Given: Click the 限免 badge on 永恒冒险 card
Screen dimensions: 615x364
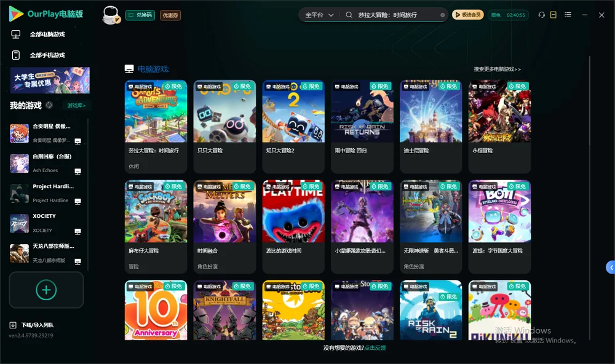Looking at the screenshot, I should click(x=518, y=86).
